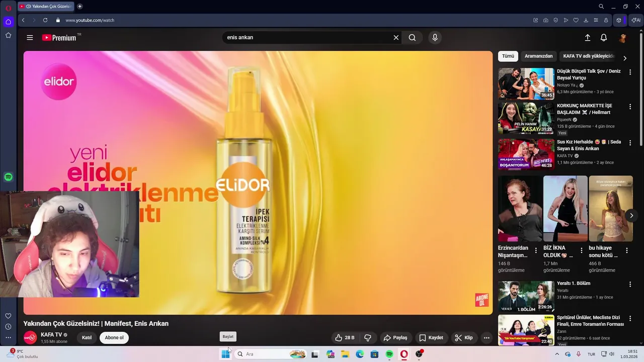Open options for KORKUNÇ MARKETTE video
The height and width of the screenshot is (362, 644).
pyautogui.click(x=630, y=107)
